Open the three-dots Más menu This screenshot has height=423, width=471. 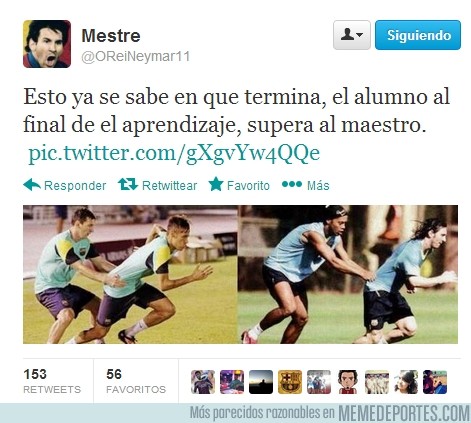(x=292, y=184)
